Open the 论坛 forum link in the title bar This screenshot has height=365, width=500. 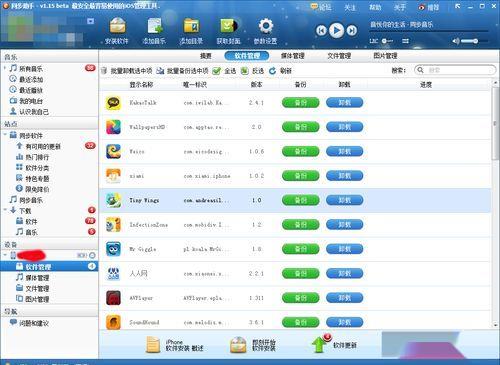[x=321, y=7]
